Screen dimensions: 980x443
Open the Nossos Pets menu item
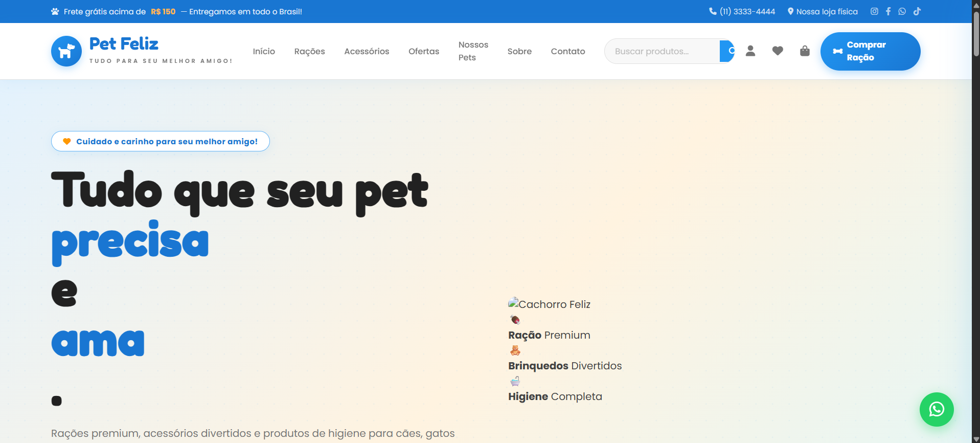(473, 51)
